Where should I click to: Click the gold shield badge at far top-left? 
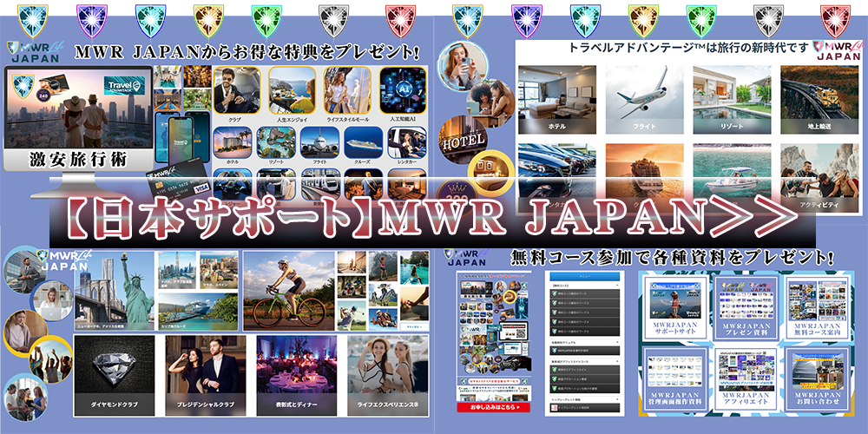pyautogui.click(x=207, y=19)
